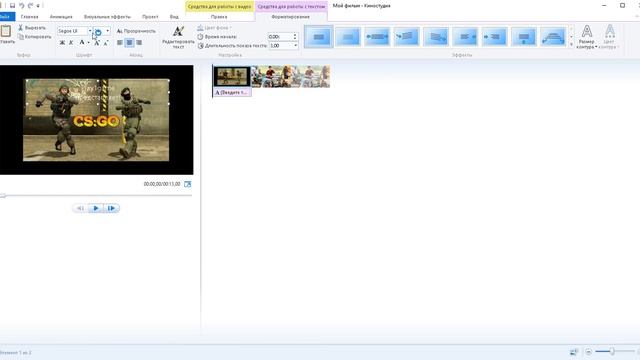
Task: Change thumbnail size via status bar icon
Action: [574, 351]
